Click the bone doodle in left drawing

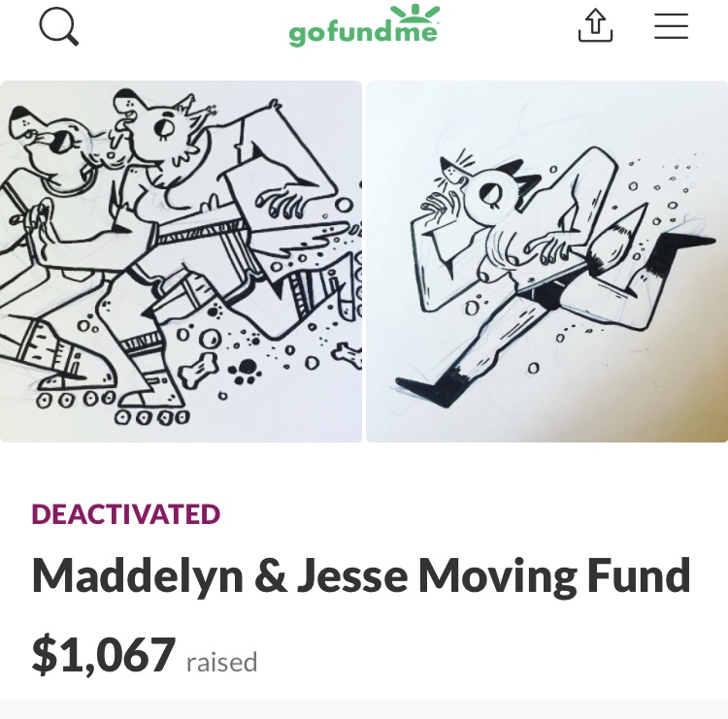[199, 369]
